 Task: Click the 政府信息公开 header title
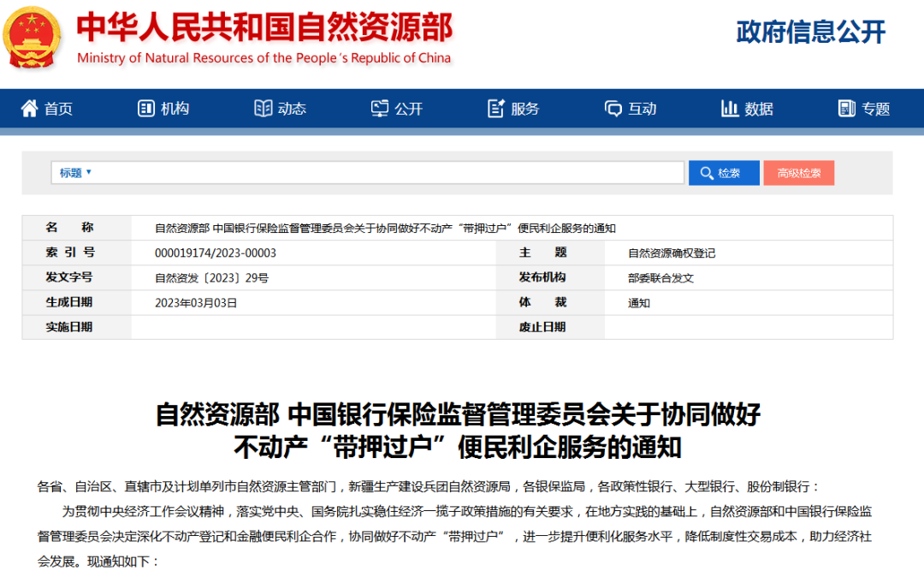(x=811, y=32)
